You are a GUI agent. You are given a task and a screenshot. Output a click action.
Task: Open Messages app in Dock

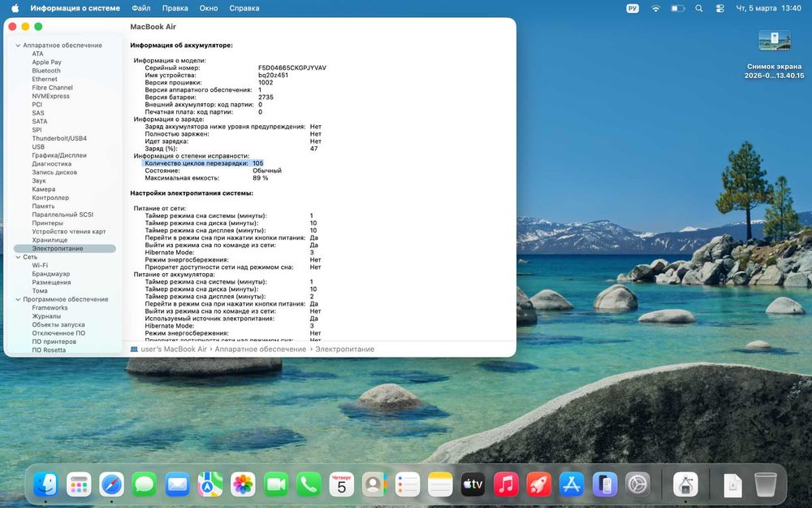pyautogui.click(x=145, y=484)
